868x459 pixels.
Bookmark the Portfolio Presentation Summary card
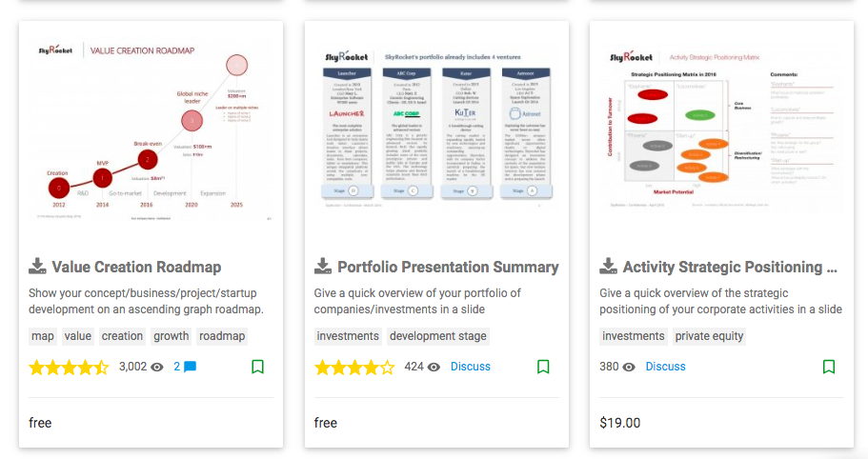[x=543, y=367]
